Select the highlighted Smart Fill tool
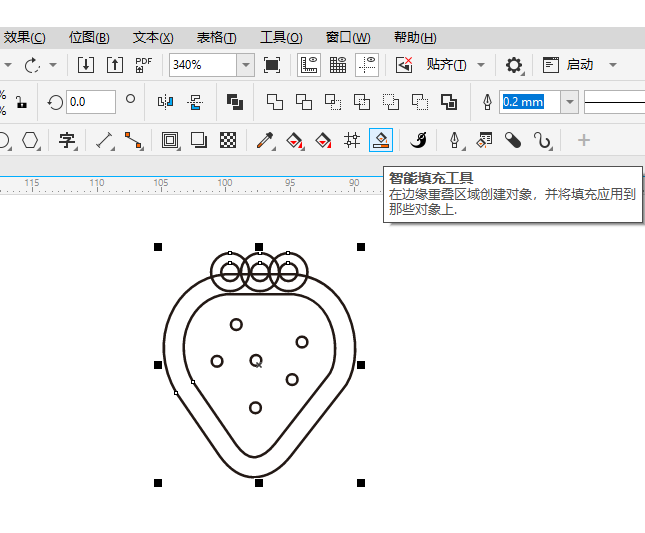 click(381, 140)
